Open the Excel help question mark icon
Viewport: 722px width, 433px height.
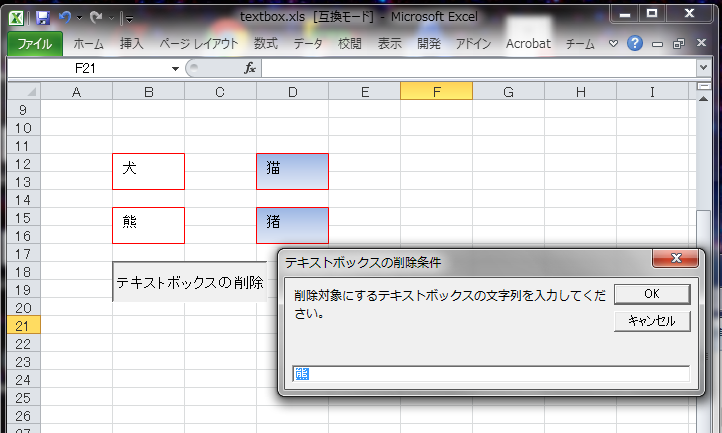634,44
